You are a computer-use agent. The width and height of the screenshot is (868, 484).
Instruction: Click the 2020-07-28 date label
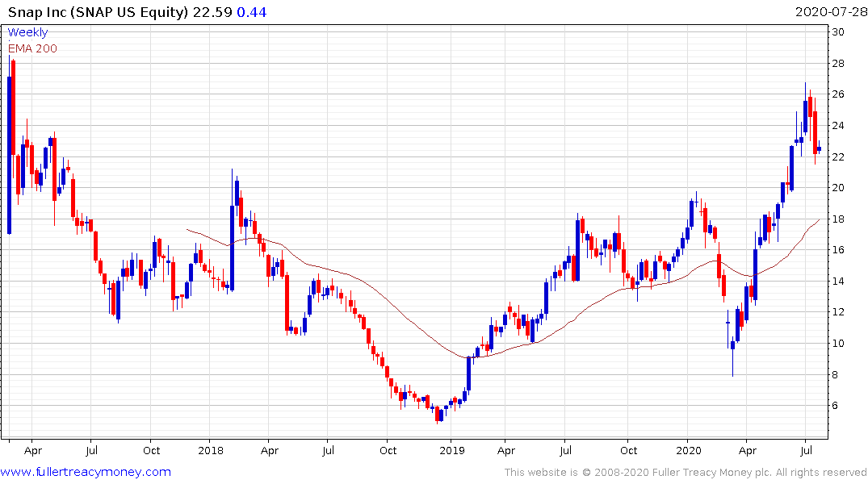[x=831, y=11]
